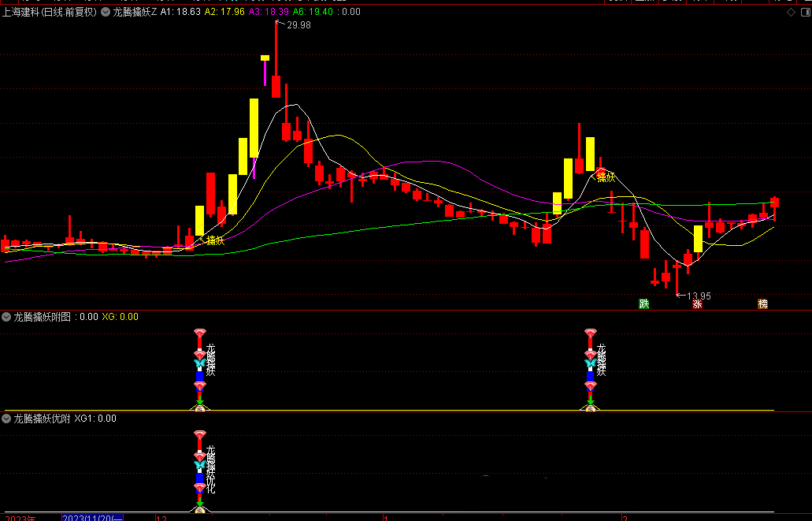Click the green 跌 event marker icon
Screen dimensions: 812x521
click(x=644, y=303)
